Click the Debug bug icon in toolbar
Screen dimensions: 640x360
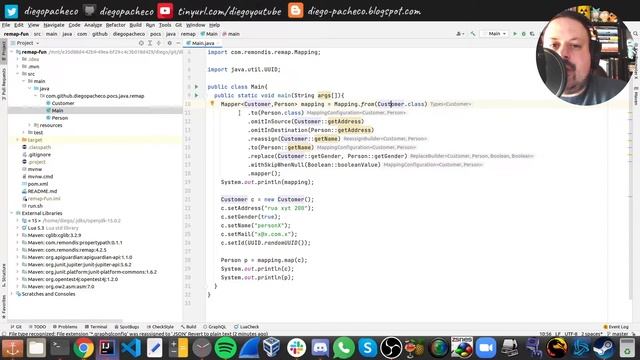[x=524, y=34]
